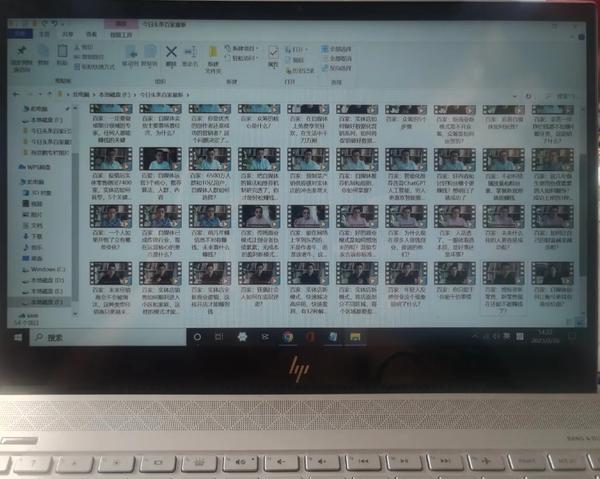This screenshot has width=600, height=479.
Task: Open the Open button dropdown in ribbon
Action: click(297, 50)
